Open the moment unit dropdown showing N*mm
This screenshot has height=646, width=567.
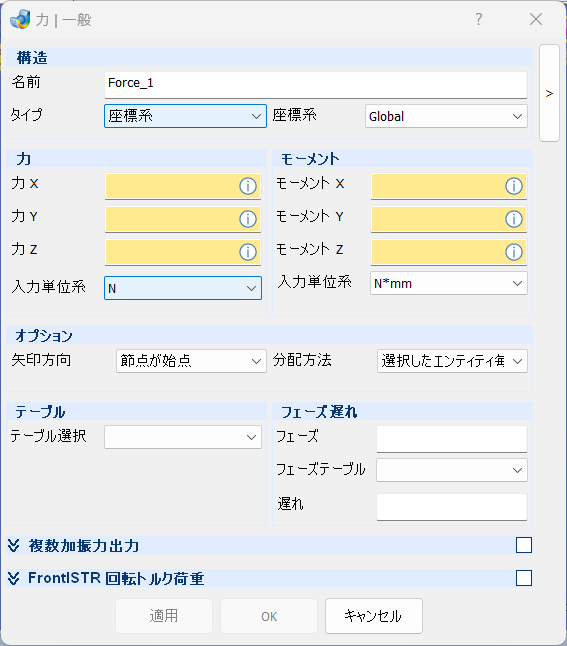coord(449,283)
